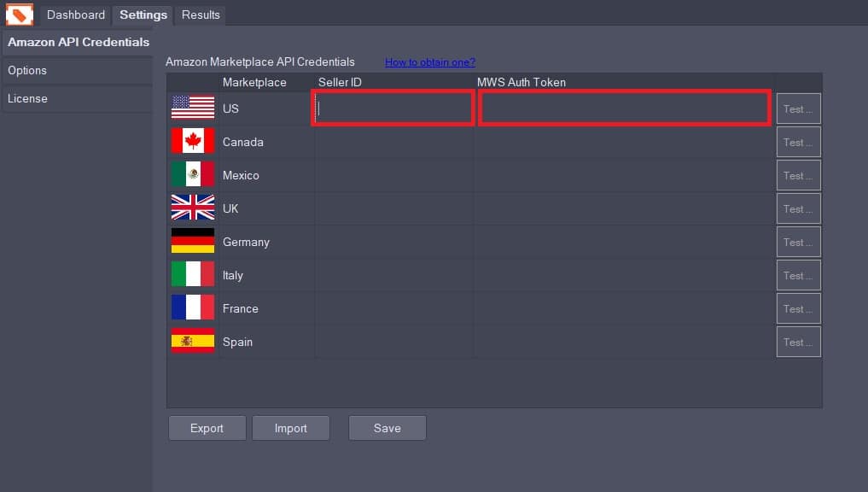The height and width of the screenshot is (492, 868).
Task: Click the 'Marketplace' column header
Action: click(254, 83)
